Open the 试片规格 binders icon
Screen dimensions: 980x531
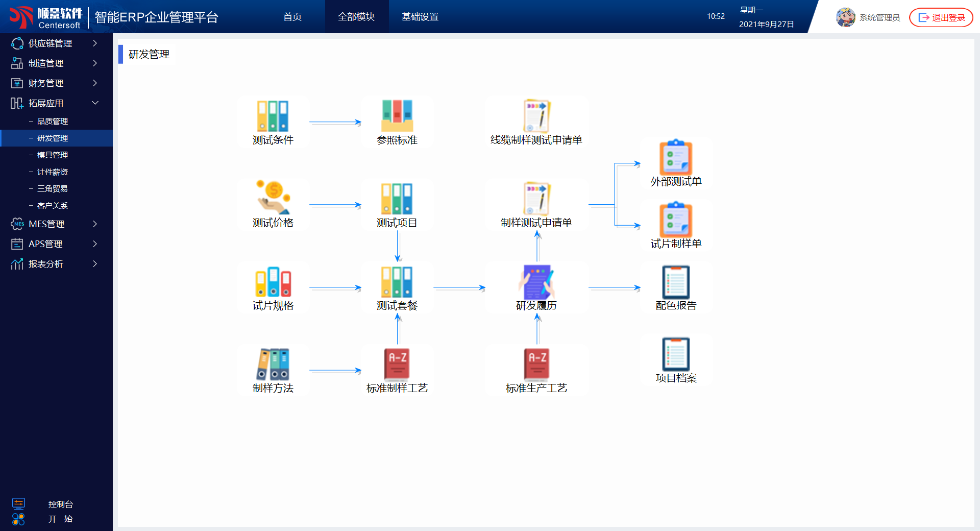click(x=273, y=282)
